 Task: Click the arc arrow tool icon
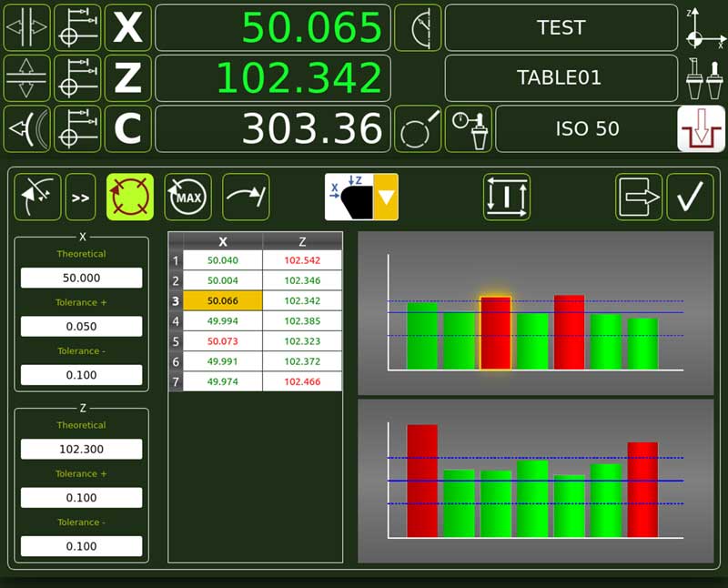pos(246,197)
